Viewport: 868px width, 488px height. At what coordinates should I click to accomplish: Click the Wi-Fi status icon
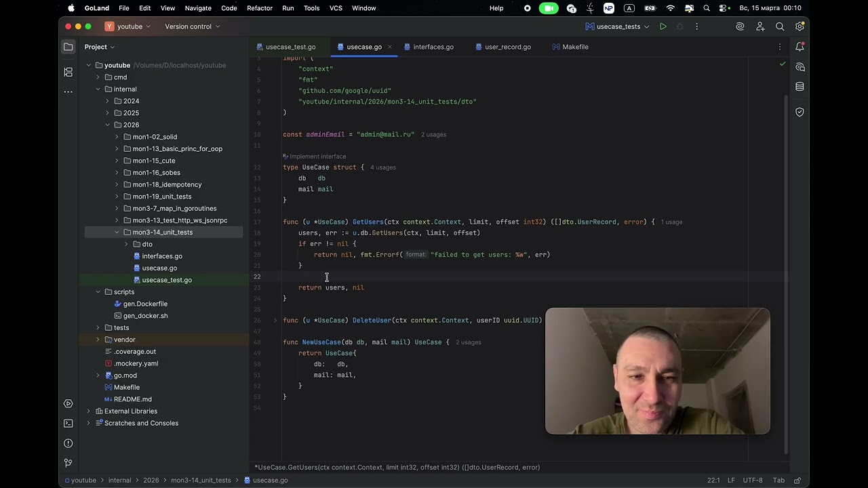[x=671, y=8]
